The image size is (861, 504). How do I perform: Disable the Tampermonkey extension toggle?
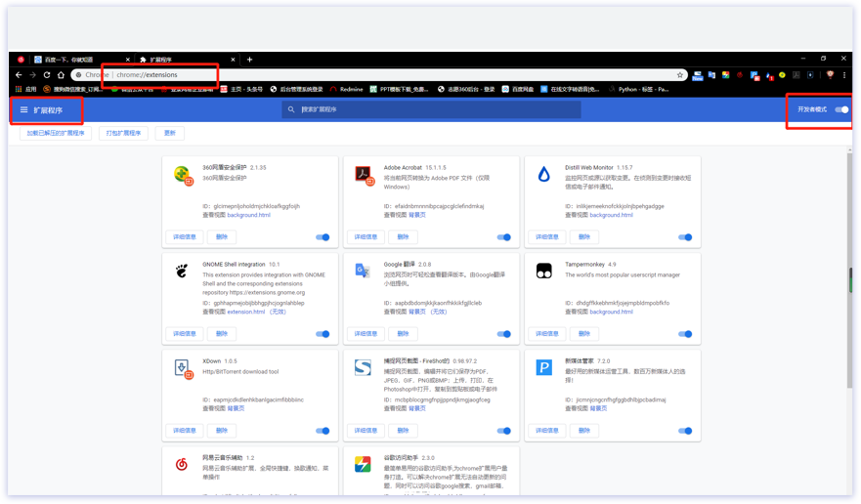(685, 334)
